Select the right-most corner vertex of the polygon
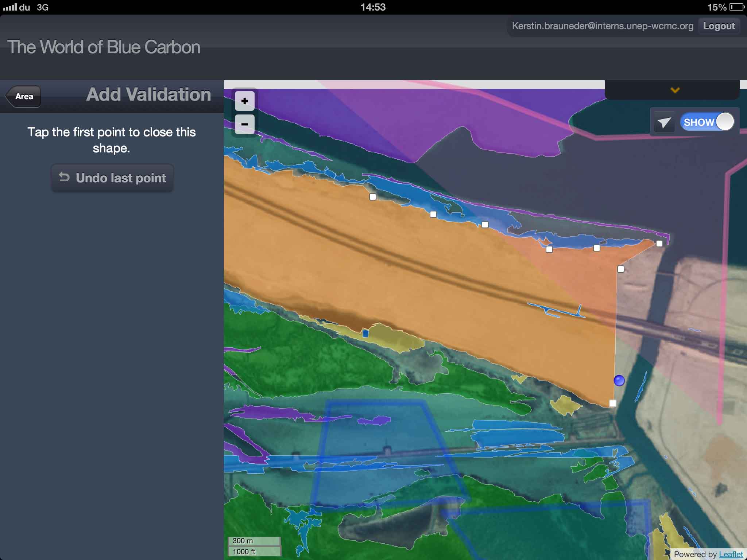 [659, 244]
